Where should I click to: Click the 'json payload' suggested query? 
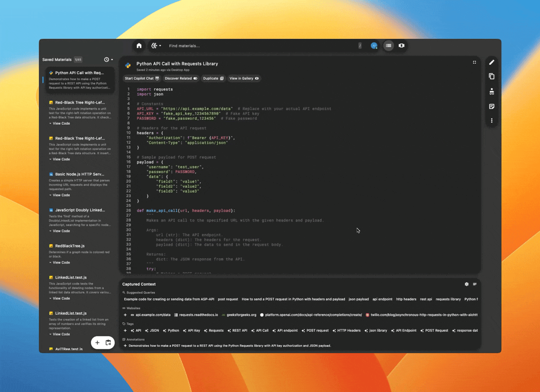click(x=358, y=299)
